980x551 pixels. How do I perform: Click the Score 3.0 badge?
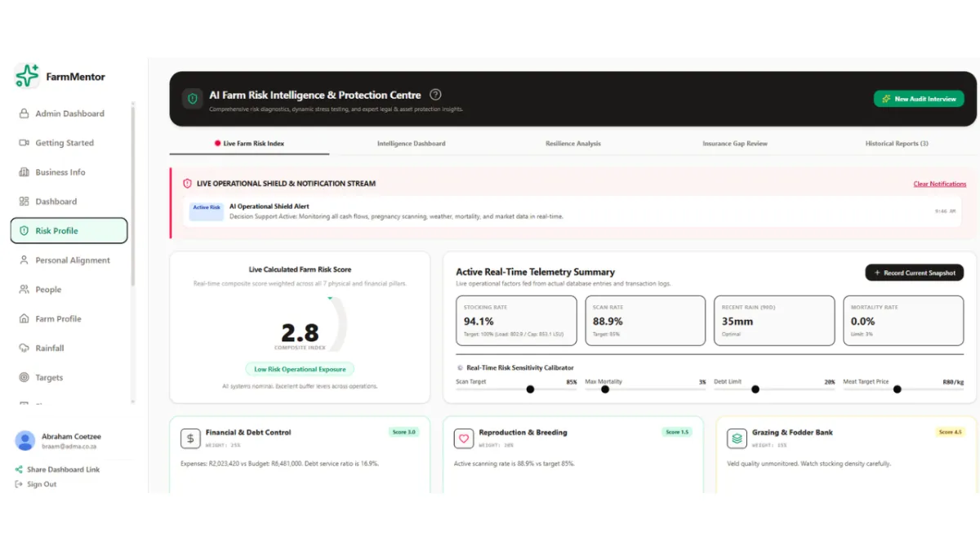click(x=403, y=432)
